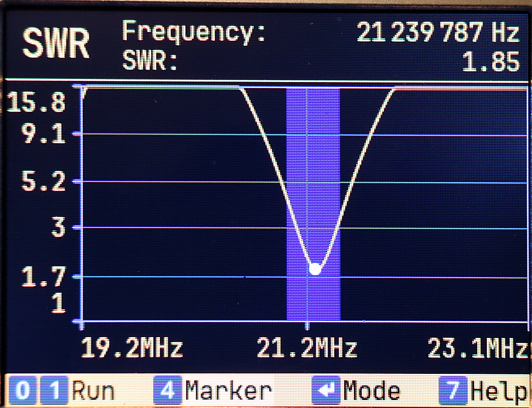532x408 pixels.
Task: Tap the Enter arrow icon before Mode
Action: pyautogui.click(x=326, y=390)
